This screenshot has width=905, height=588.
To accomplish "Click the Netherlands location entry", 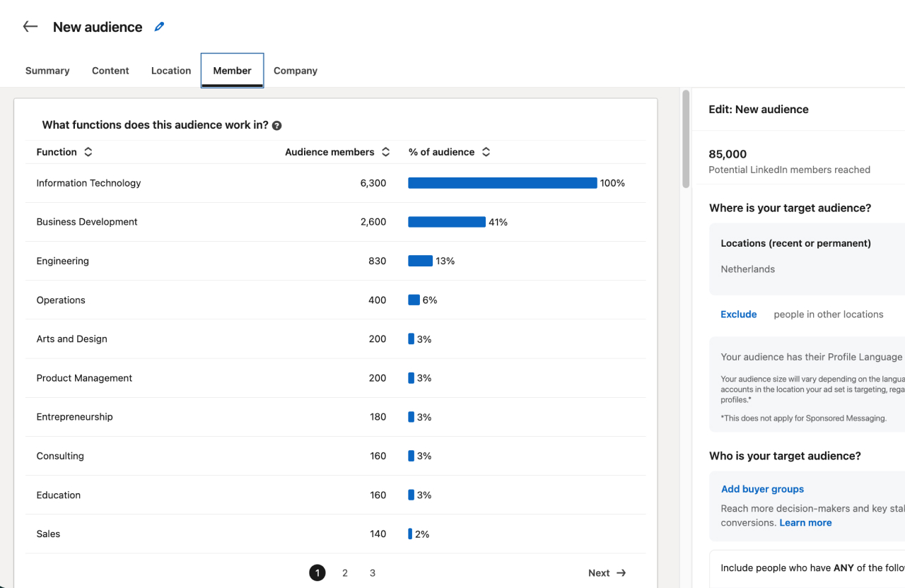I will tap(747, 269).
